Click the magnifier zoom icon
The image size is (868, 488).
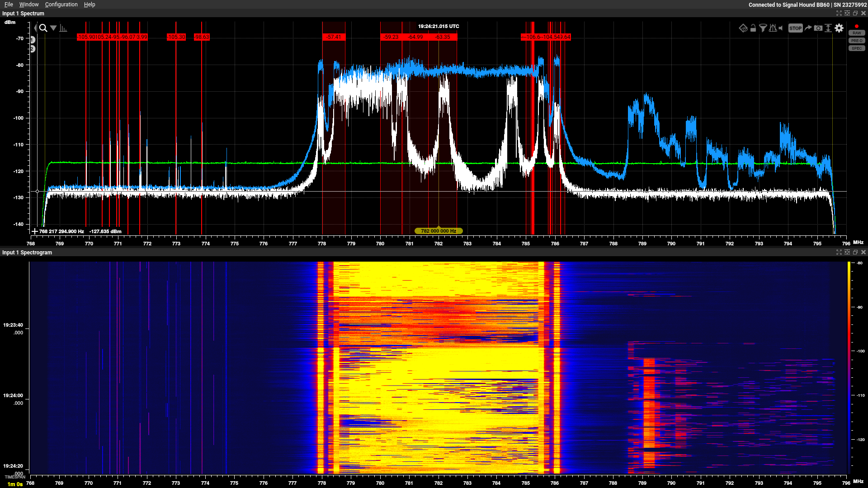tap(43, 28)
